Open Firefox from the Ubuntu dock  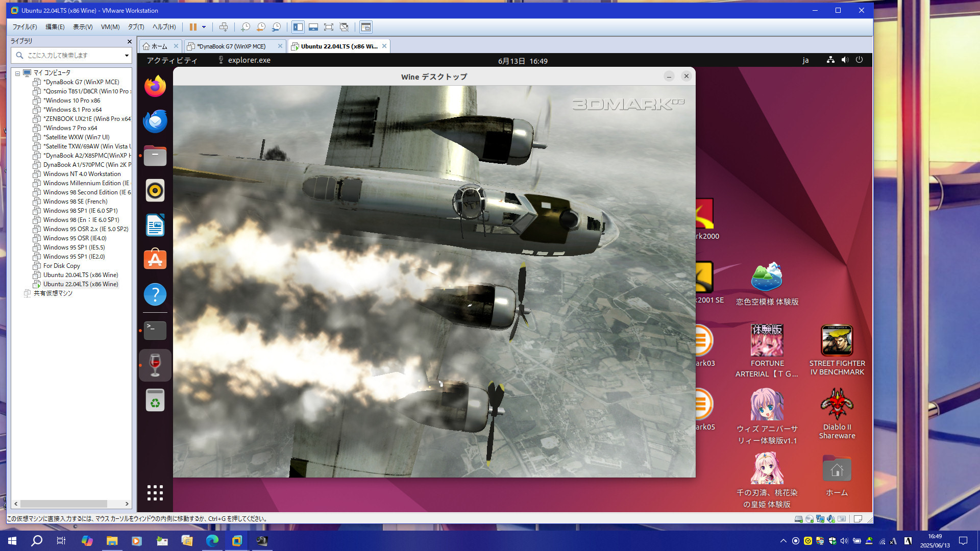(x=155, y=86)
